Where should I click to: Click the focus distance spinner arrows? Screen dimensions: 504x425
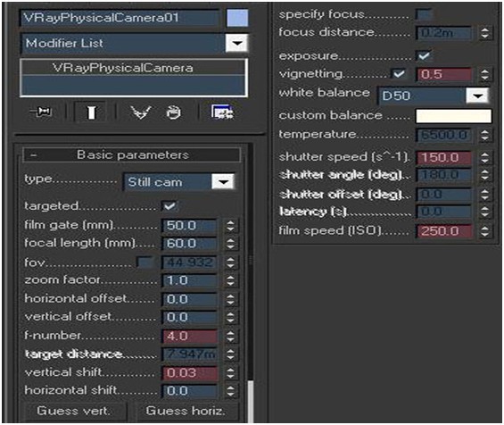tap(484, 33)
